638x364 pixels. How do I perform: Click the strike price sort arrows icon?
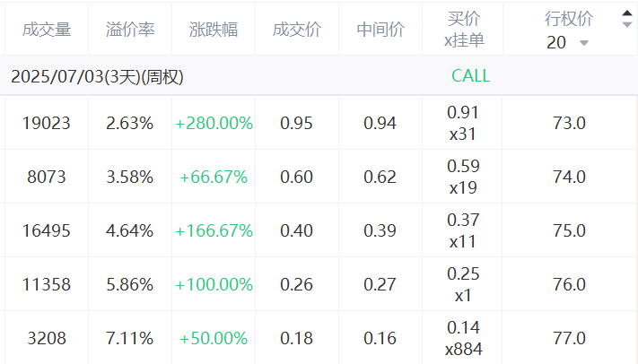click(x=627, y=19)
